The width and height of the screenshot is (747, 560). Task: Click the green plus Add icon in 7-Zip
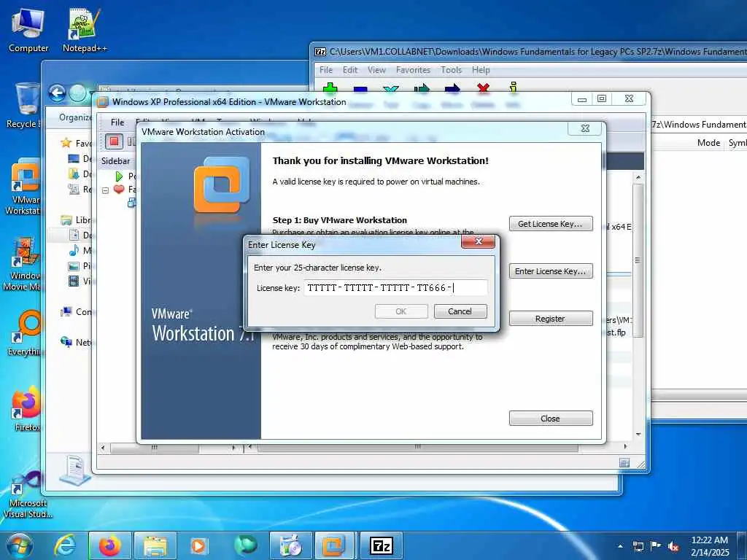tap(330, 88)
